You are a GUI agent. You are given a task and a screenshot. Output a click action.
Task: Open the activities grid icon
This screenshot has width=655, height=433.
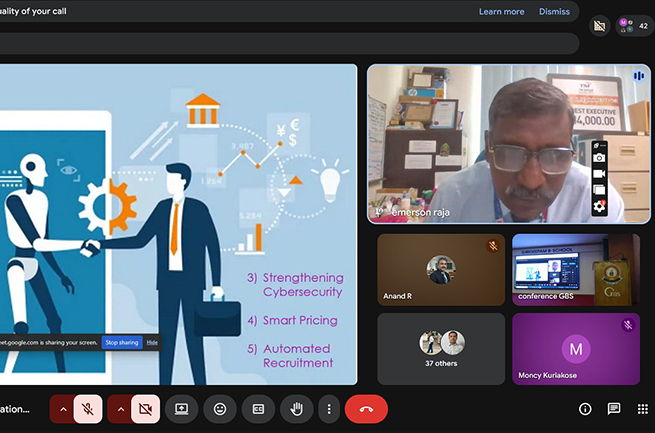(x=642, y=409)
